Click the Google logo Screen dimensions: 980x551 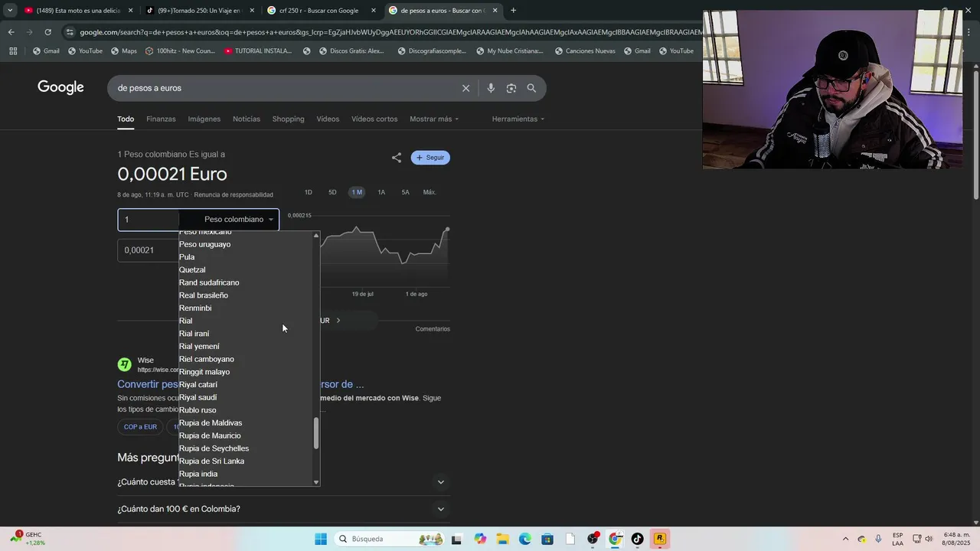[60, 87]
